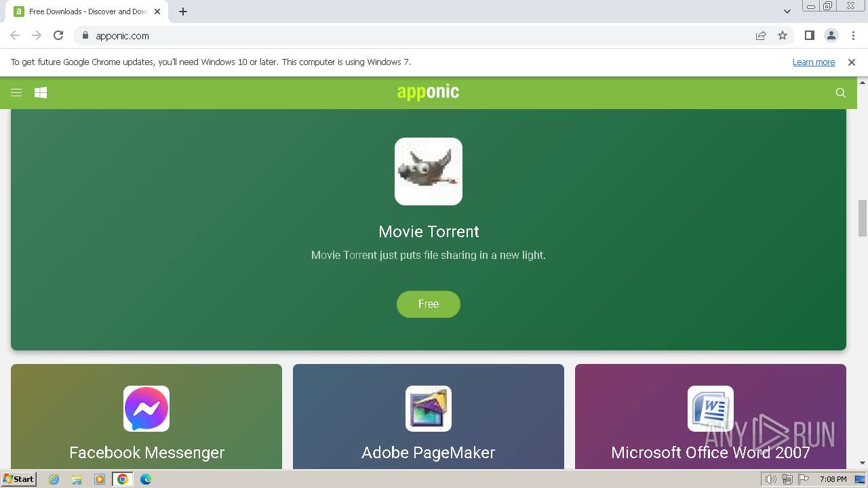Image resolution: width=868 pixels, height=488 pixels.
Task: Open the Microsoft Office Word 2007 title
Action: [711, 452]
